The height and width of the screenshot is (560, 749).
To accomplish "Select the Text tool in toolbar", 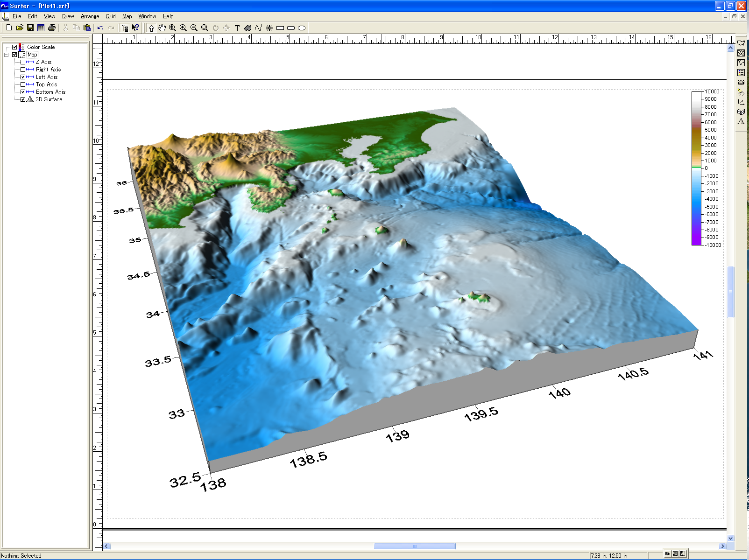I will [237, 28].
